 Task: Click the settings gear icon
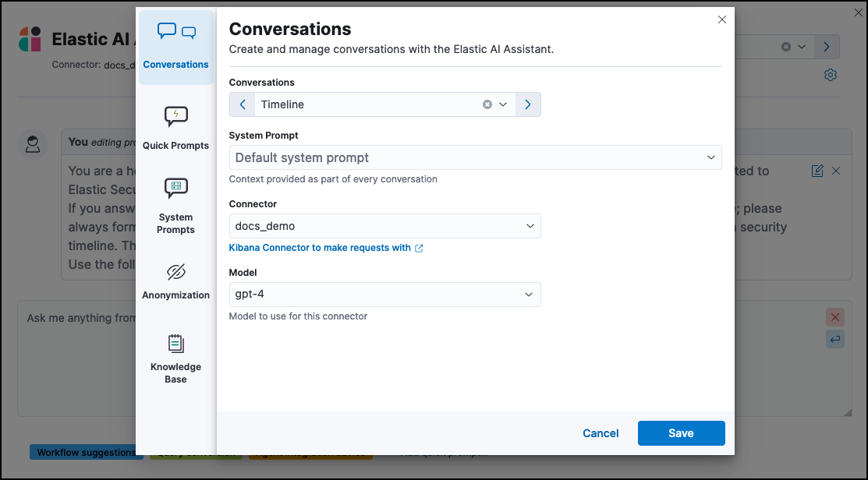coord(830,74)
